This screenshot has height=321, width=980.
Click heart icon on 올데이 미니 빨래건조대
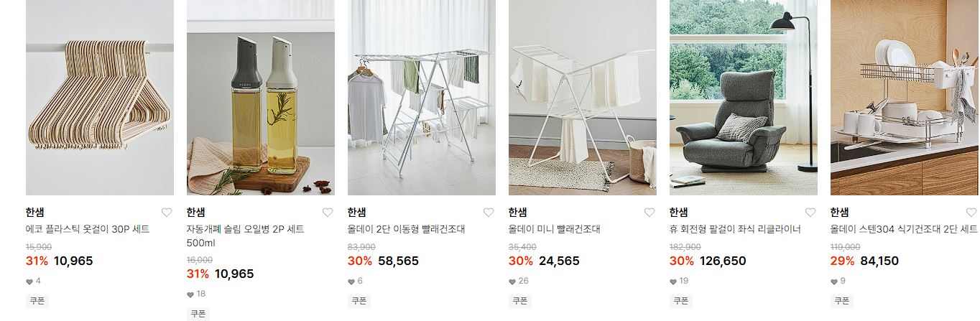tap(650, 213)
